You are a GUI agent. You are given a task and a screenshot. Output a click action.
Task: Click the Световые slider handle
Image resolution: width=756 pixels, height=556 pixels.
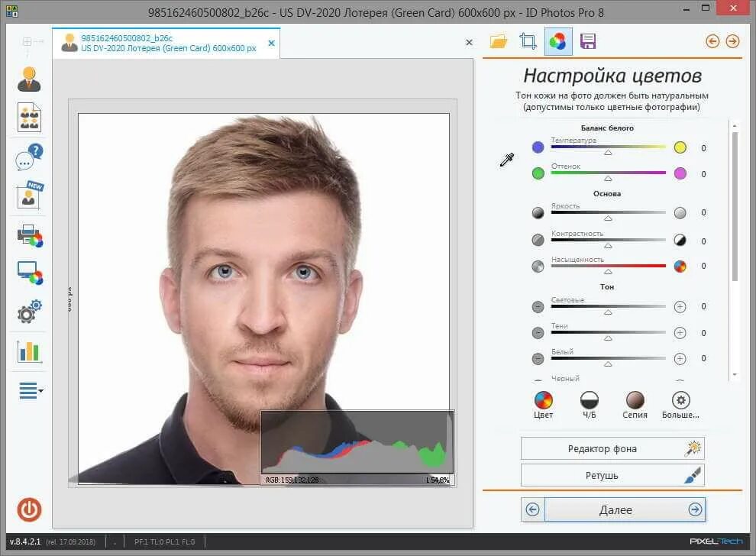(608, 312)
